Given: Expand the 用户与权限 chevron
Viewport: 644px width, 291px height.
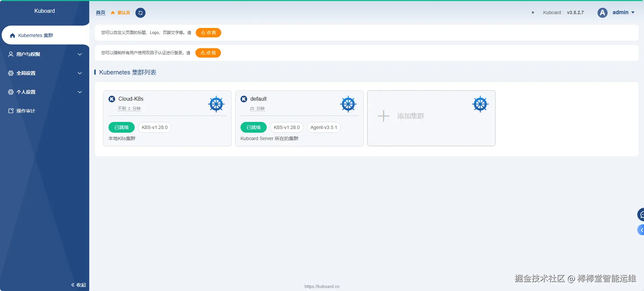Looking at the screenshot, I should pyautogui.click(x=80, y=54).
